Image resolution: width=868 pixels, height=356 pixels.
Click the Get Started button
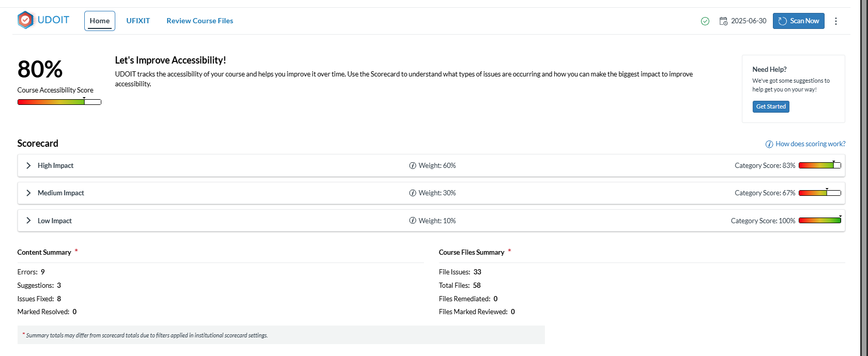coord(771,106)
